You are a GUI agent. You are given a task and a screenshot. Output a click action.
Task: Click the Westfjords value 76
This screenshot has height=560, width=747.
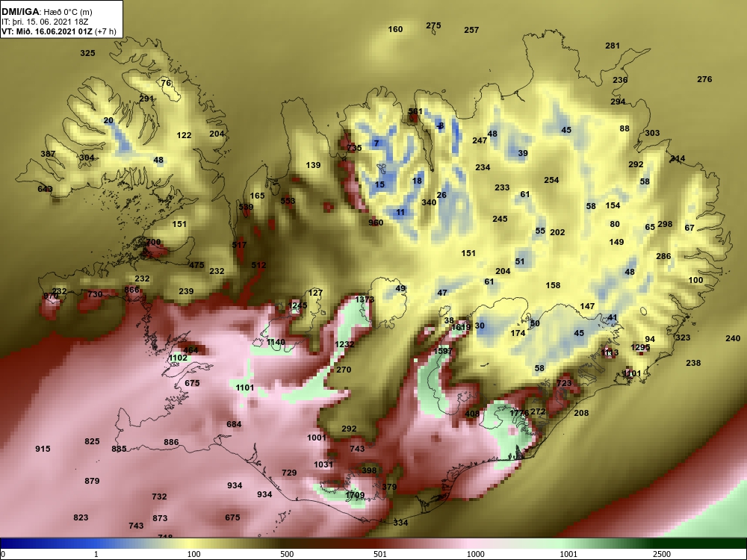pos(166,84)
